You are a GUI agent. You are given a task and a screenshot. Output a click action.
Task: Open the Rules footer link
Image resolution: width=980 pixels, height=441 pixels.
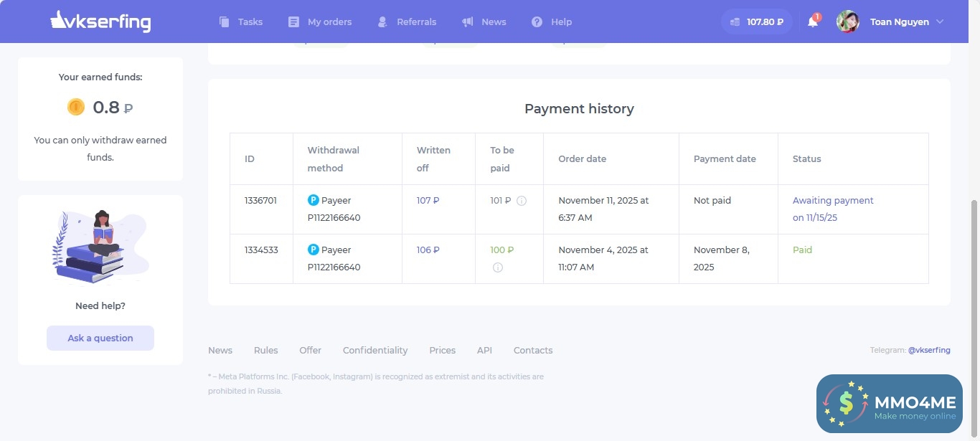point(265,350)
